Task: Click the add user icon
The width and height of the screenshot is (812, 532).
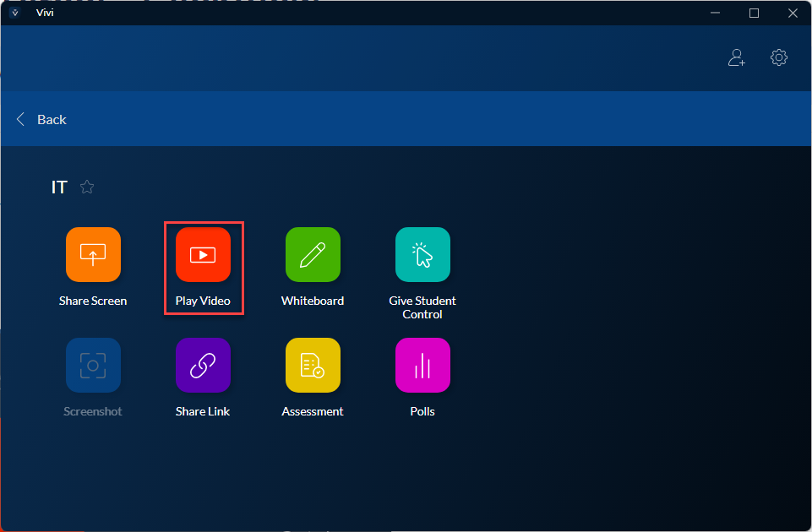Action: [x=737, y=57]
